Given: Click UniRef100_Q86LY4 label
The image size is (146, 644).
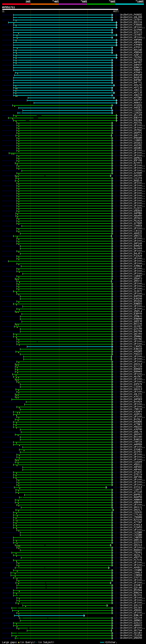Looking at the screenshot, I should (131, 432).
